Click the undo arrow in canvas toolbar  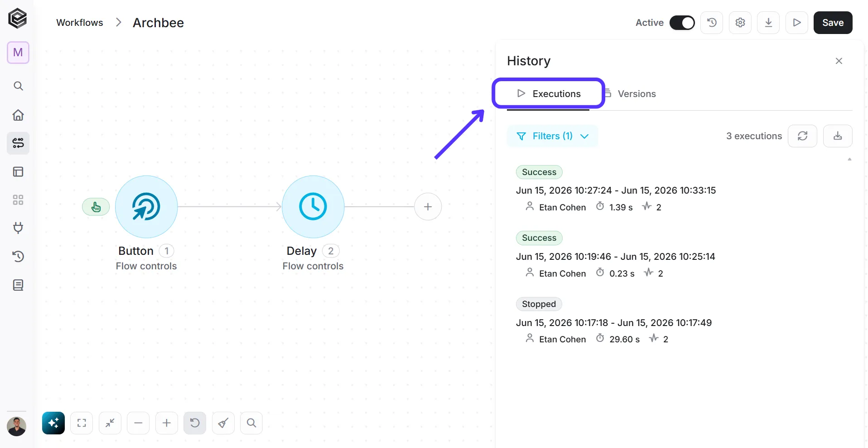click(195, 423)
